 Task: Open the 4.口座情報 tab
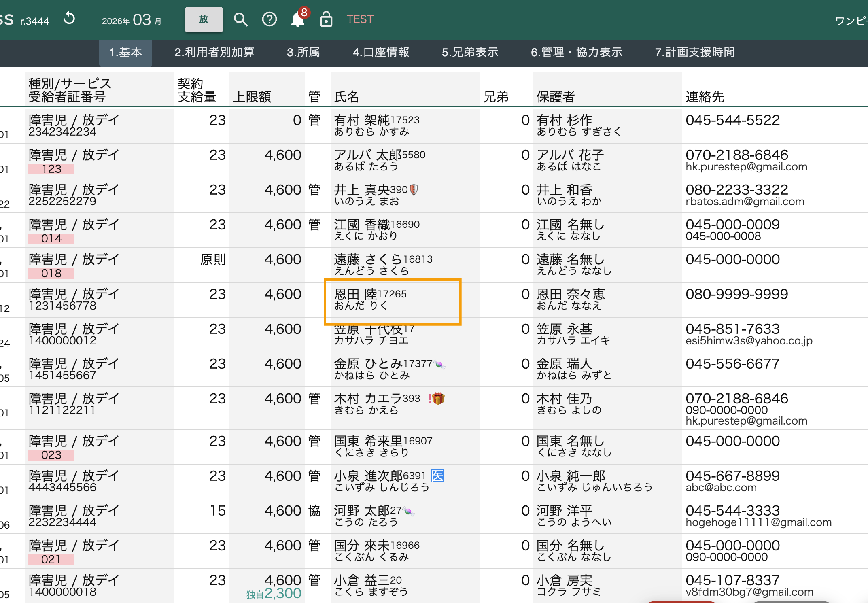pyautogui.click(x=381, y=52)
